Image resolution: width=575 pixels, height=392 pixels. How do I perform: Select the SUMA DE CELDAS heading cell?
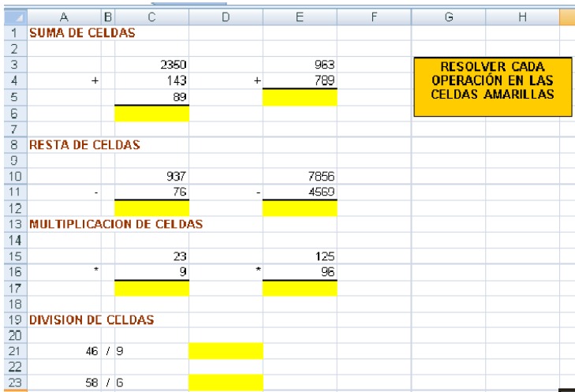coord(81,32)
